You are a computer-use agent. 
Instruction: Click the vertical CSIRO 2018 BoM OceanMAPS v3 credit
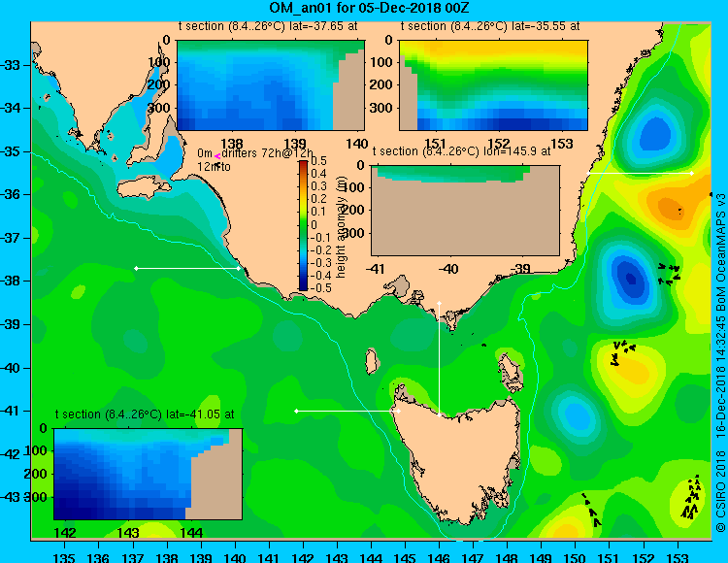pos(720,362)
